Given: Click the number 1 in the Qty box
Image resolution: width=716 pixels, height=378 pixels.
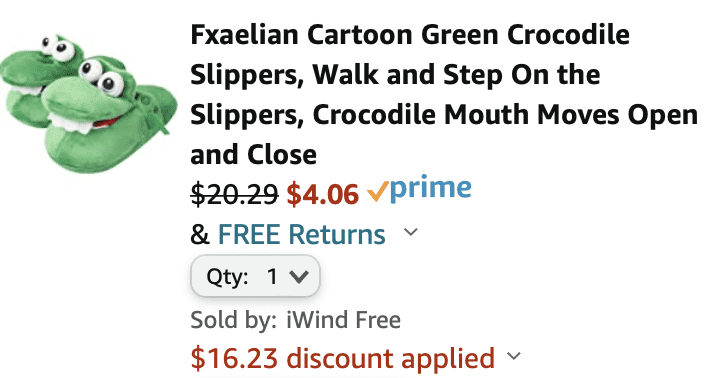Looking at the screenshot, I should [x=272, y=277].
